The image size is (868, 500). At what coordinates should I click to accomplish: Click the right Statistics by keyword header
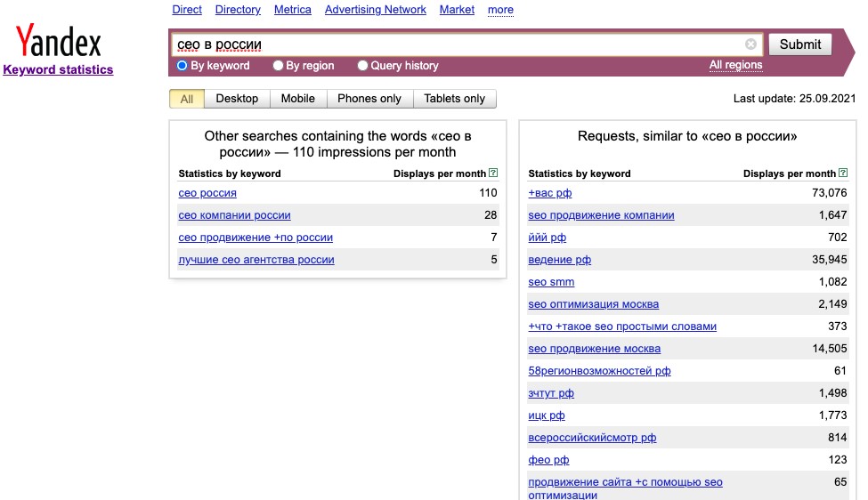click(x=580, y=173)
